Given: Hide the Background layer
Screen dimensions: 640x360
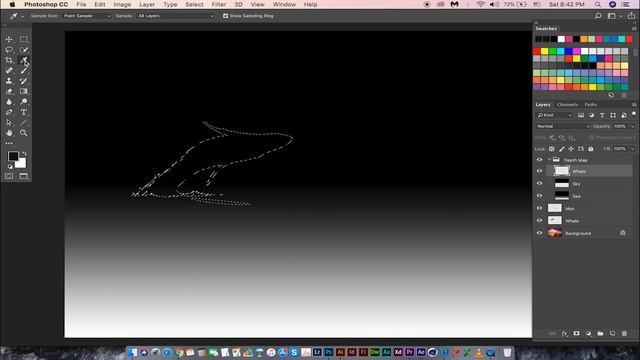Looking at the screenshot, I should 540,233.
